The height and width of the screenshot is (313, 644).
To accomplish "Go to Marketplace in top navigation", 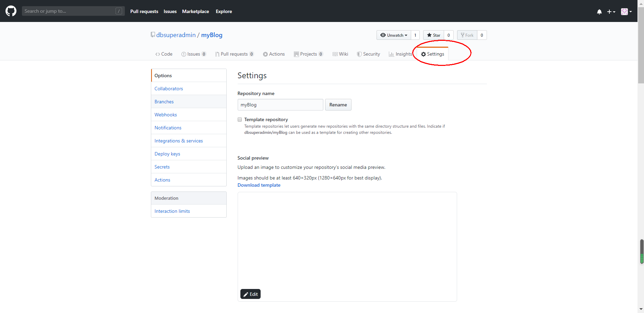I will 195,11.
